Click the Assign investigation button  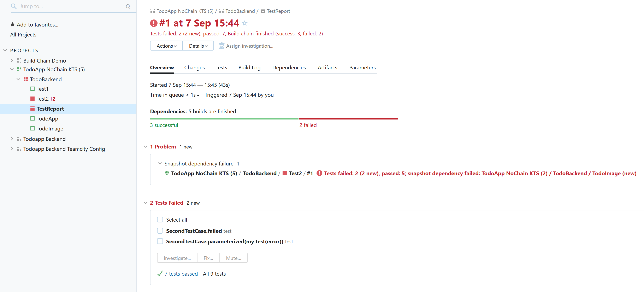coord(247,46)
